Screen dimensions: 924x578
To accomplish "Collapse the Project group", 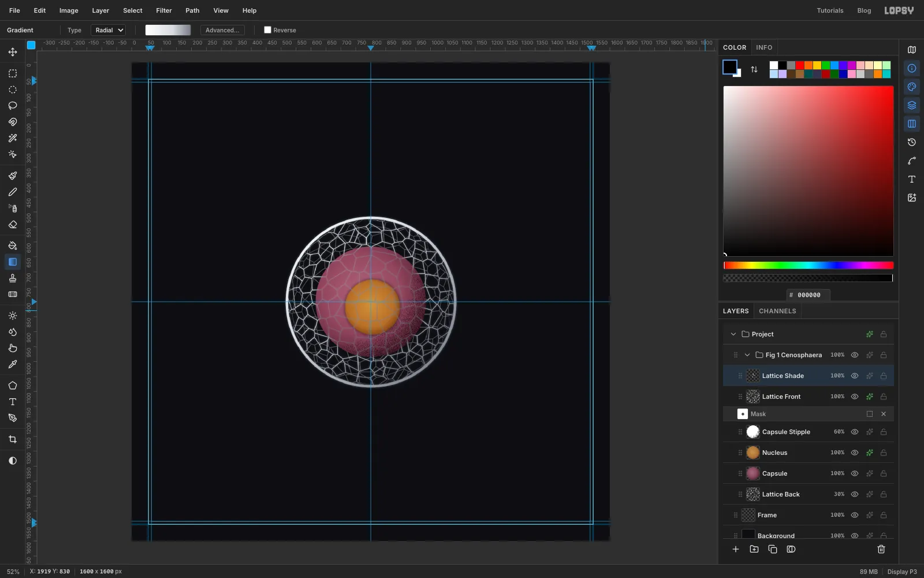I will click(733, 334).
